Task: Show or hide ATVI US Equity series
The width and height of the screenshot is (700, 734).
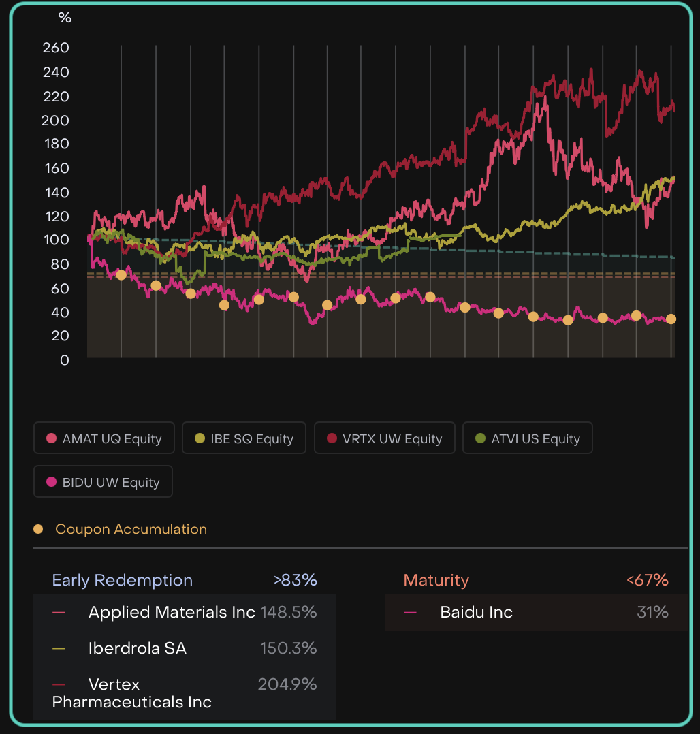Action: click(x=527, y=438)
